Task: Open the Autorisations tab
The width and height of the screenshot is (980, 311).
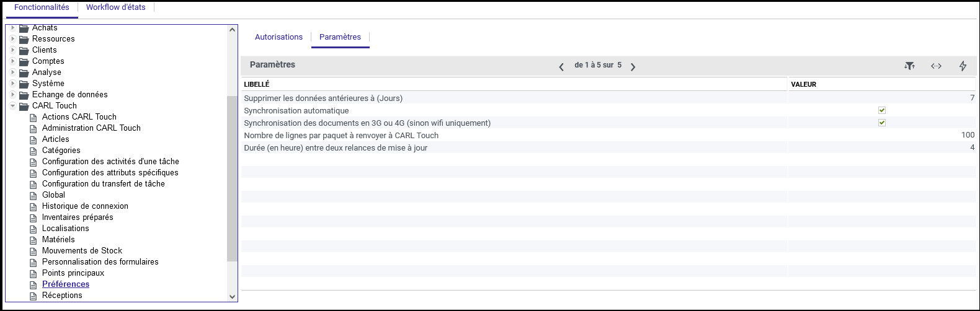Action: click(278, 37)
